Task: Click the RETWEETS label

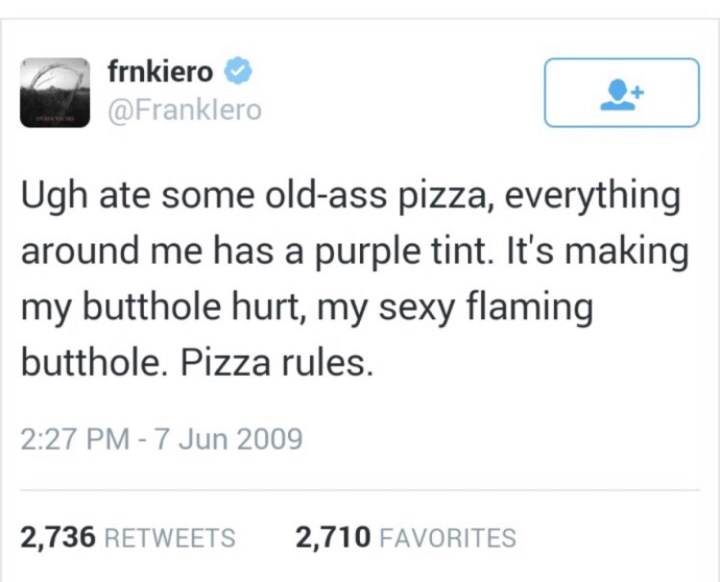Action: click(x=171, y=538)
